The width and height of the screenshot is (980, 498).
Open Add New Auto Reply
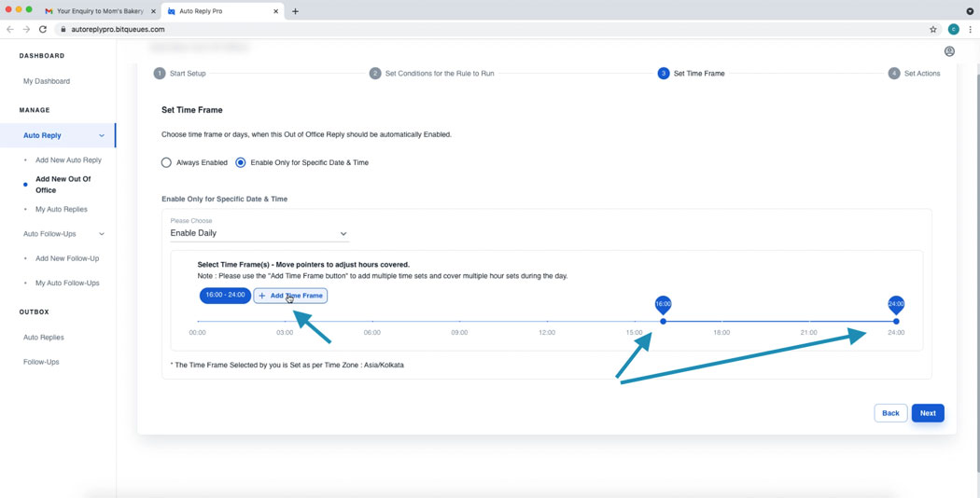point(68,160)
